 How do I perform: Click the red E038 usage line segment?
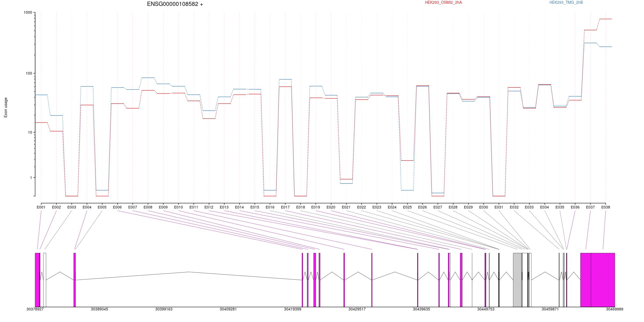606,19
